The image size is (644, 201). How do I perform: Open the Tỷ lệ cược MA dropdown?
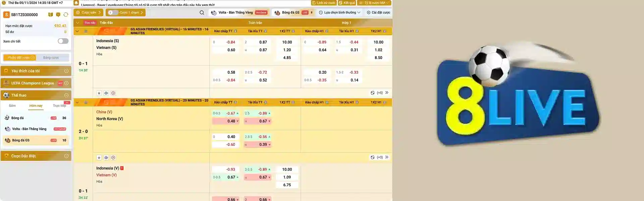(374, 3)
